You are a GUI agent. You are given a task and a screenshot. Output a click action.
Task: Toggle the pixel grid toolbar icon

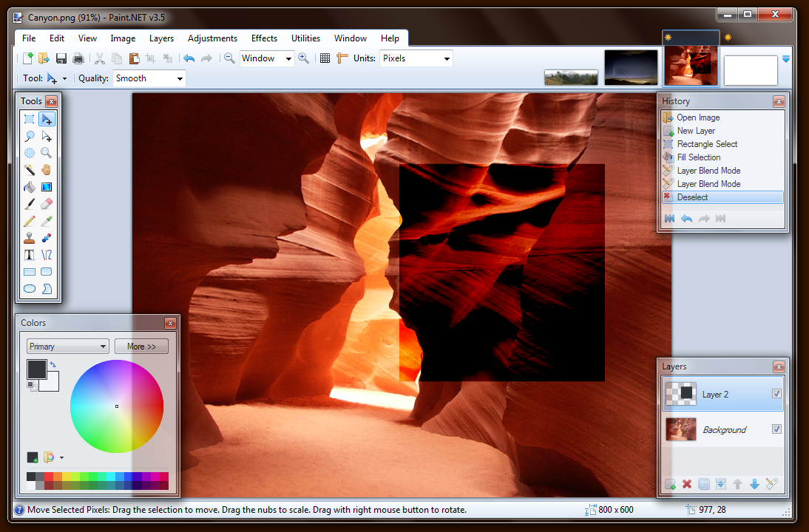[x=325, y=58]
